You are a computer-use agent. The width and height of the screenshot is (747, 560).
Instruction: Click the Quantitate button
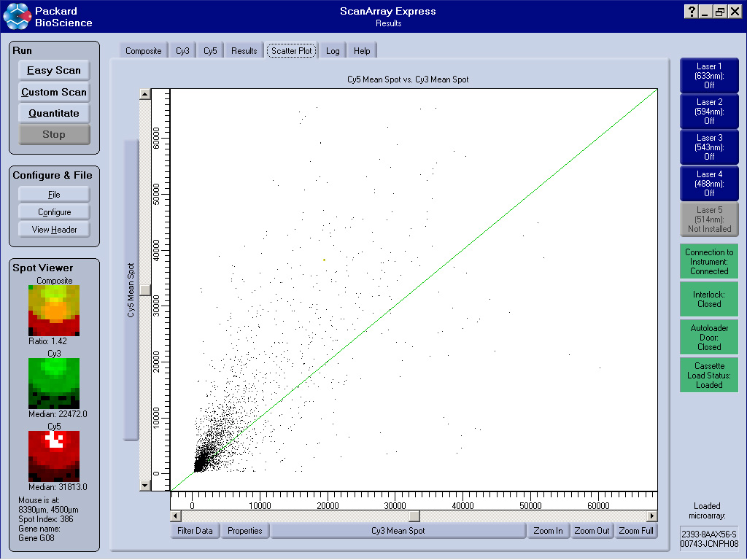(54, 113)
